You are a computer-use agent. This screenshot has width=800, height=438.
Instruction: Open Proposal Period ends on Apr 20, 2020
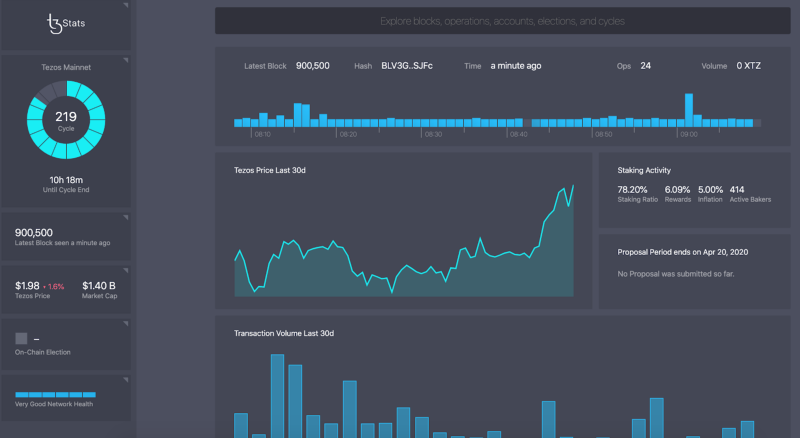[683, 252]
